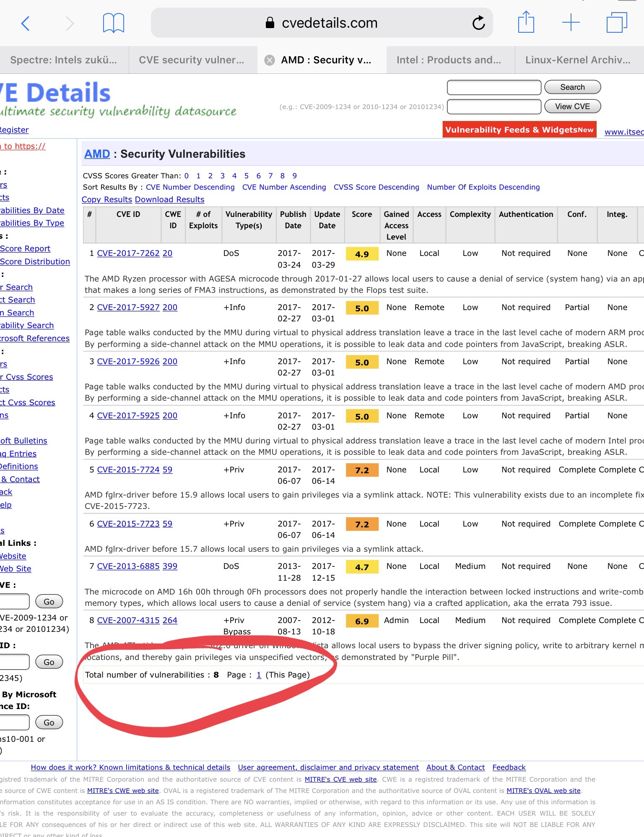Sort by CVSS Score Descending
Viewport: 644px width, 837px height.
(x=377, y=187)
